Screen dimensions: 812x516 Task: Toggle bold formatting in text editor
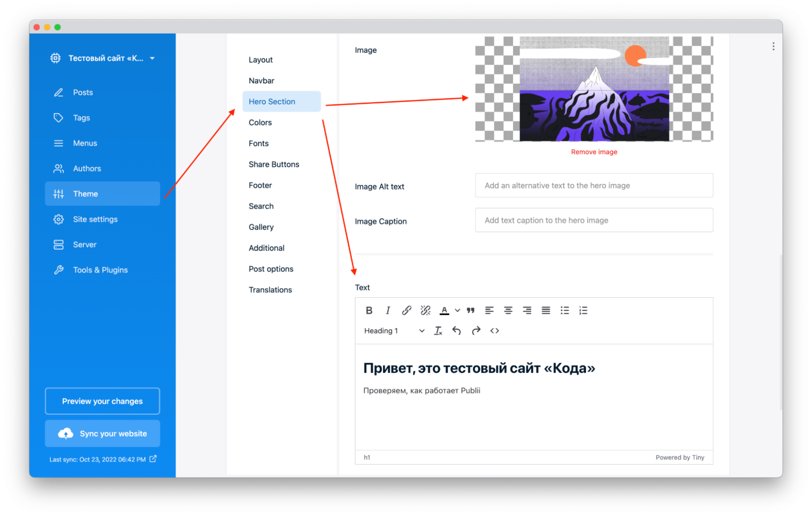click(x=369, y=311)
